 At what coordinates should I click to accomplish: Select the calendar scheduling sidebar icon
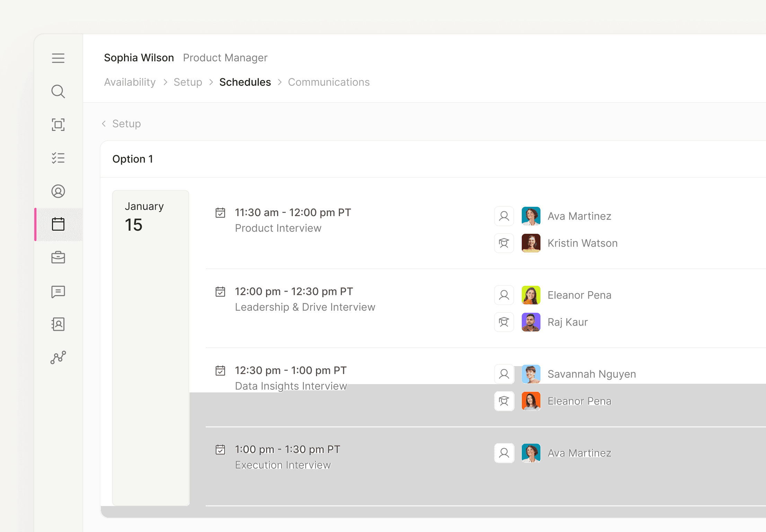coord(58,224)
